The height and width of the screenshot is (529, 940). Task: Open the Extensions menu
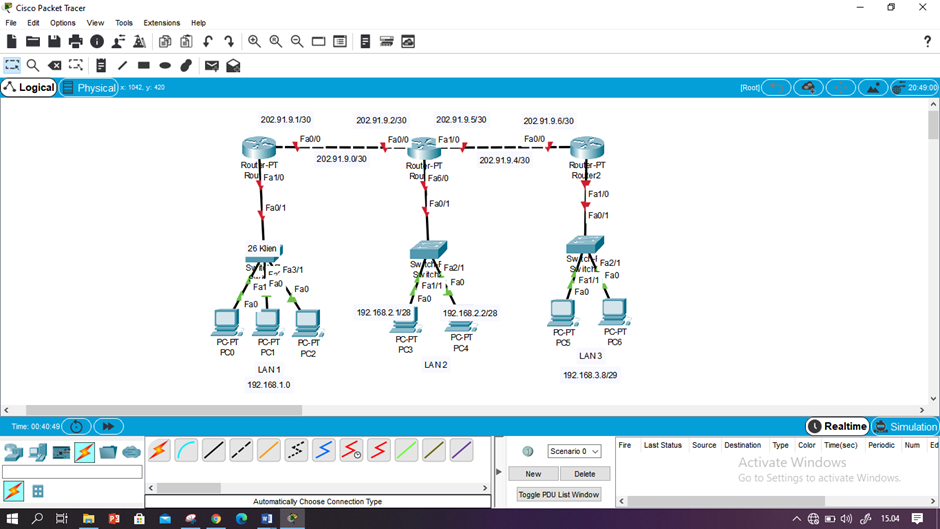click(x=161, y=23)
